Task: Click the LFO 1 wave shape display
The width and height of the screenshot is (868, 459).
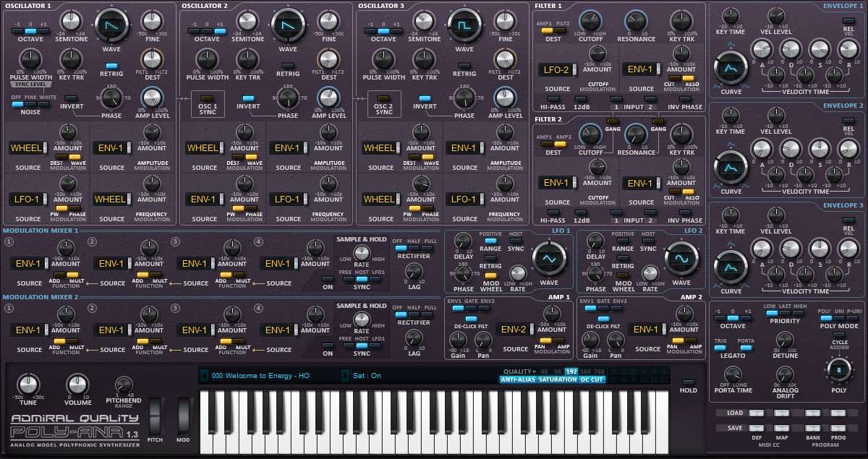Action: (548, 258)
